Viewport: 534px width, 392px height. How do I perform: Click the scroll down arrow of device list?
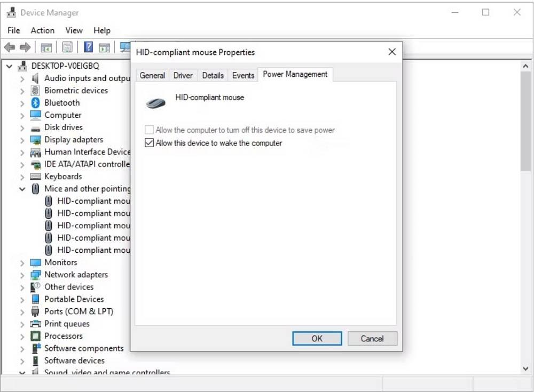526,369
